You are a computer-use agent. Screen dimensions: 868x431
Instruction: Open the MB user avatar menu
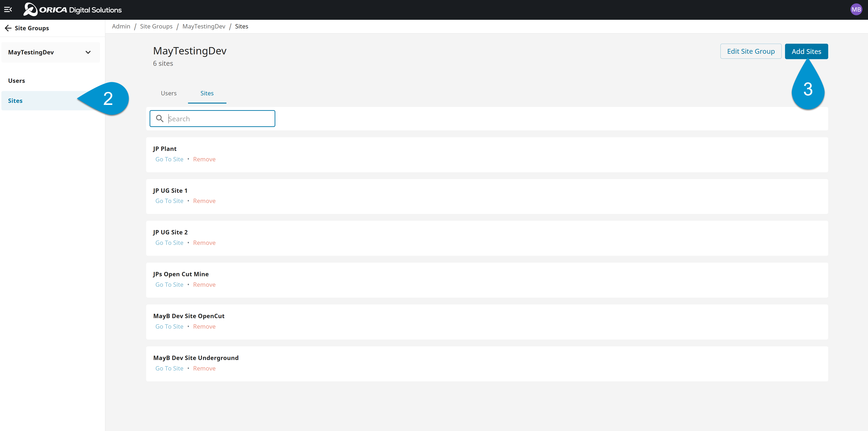click(856, 10)
